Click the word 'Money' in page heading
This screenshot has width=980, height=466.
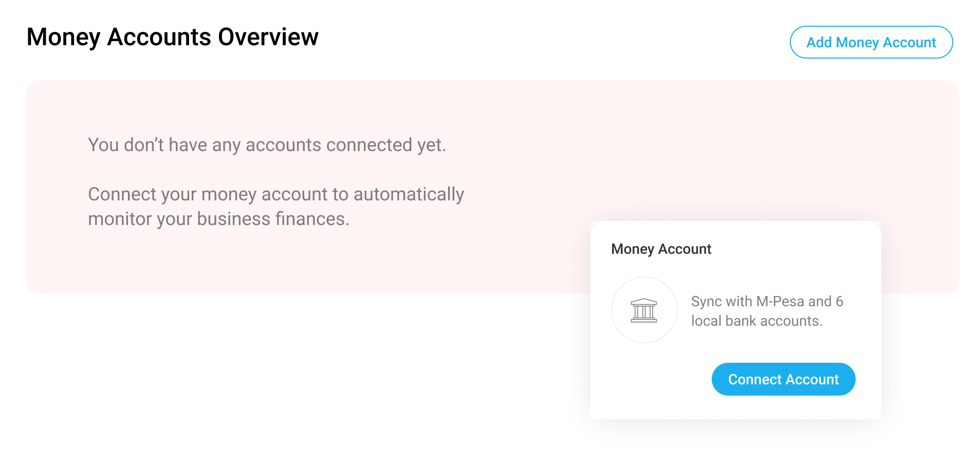tap(64, 37)
